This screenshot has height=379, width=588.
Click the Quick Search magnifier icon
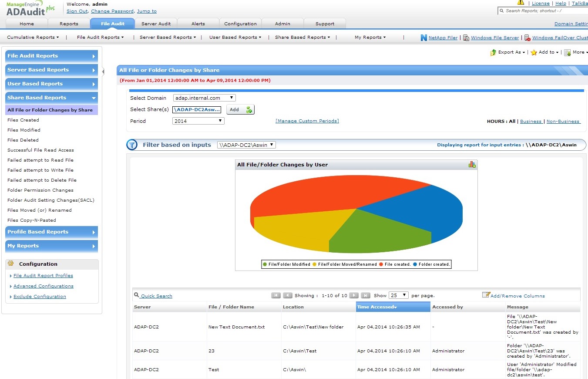point(136,295)
